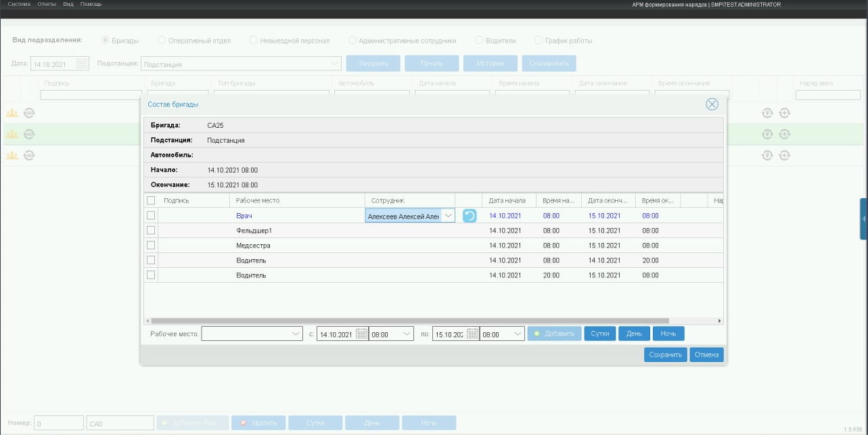868x435 pixels.
Task: Select the График работы radio button
Action: click(x=539, y=41)
